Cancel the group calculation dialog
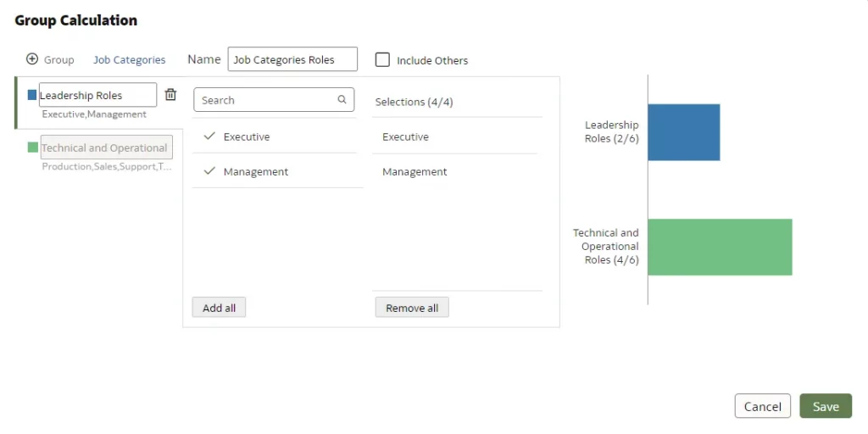Image resolution: width=868 pixels, height=434 pixels. coord(762,407)
